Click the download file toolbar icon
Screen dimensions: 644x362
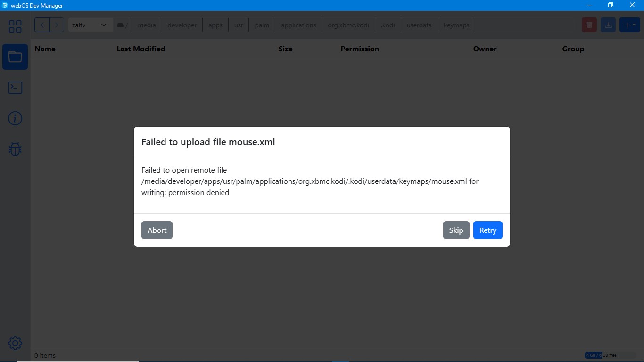tap(609, 25)
